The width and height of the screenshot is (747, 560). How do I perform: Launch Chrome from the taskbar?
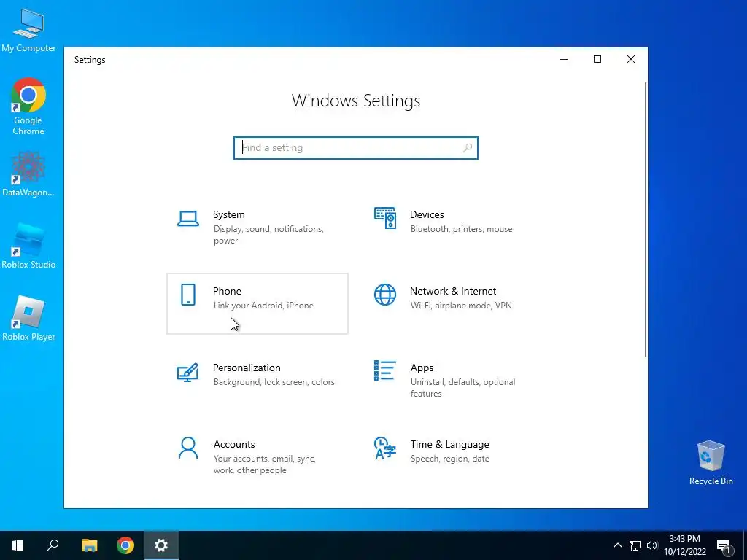point(125,545)
